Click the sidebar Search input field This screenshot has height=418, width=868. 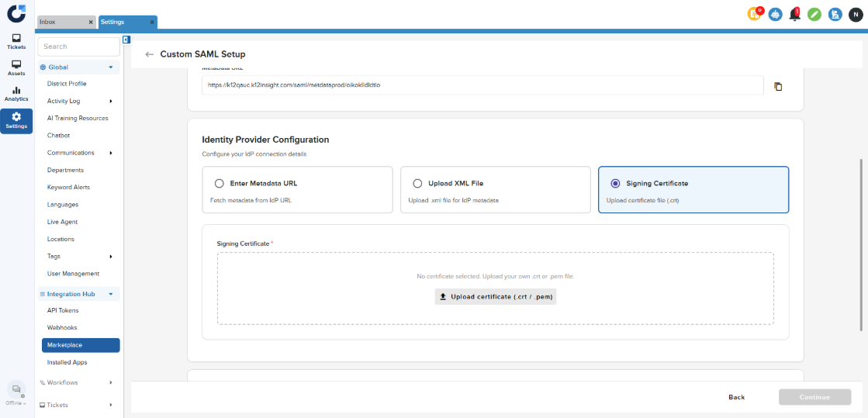coord(78,47)
